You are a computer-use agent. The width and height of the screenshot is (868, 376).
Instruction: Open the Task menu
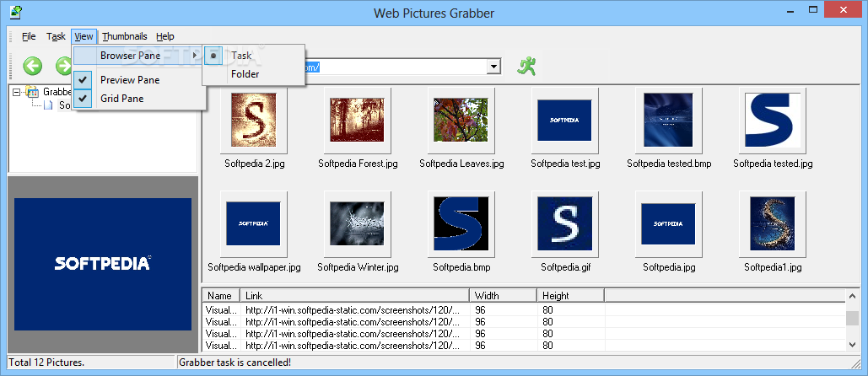56,36
